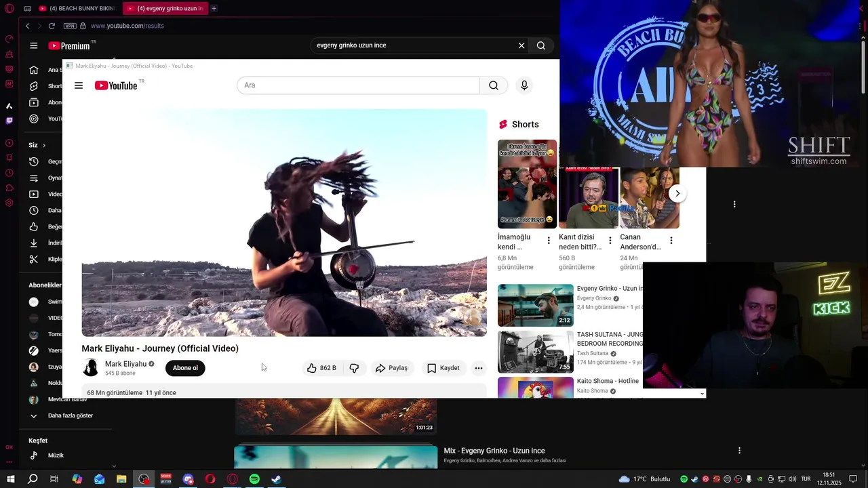
Task: Share the video with Paylaş button
Action: pos(391,368)
